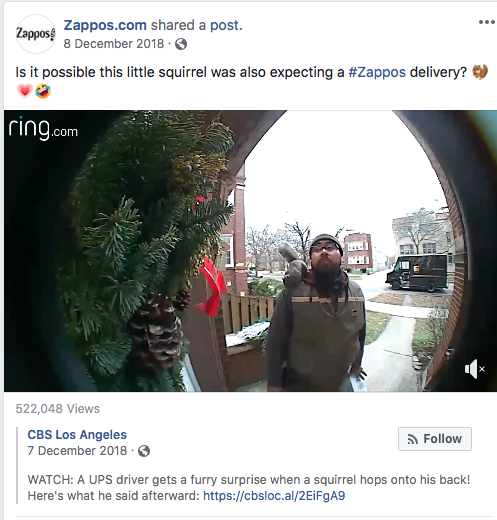497x520 pixels.
Task: Click the public globe icon beside 8 December
Action: (x=181, y=44)
